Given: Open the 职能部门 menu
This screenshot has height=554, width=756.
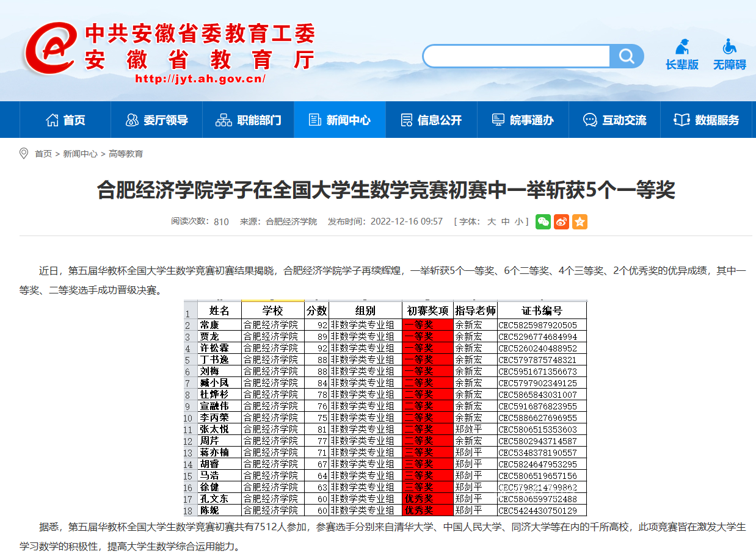Looking at the screenshot, I should (x=248, y=120).
